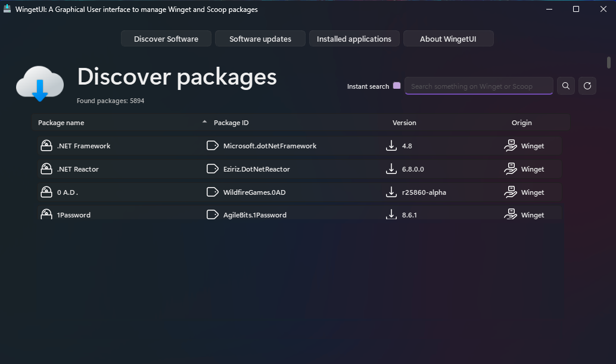Screen dimensions: 616x364
Task: Click the download icon next to 8.6.1
Action: click(x=391, y=214)
